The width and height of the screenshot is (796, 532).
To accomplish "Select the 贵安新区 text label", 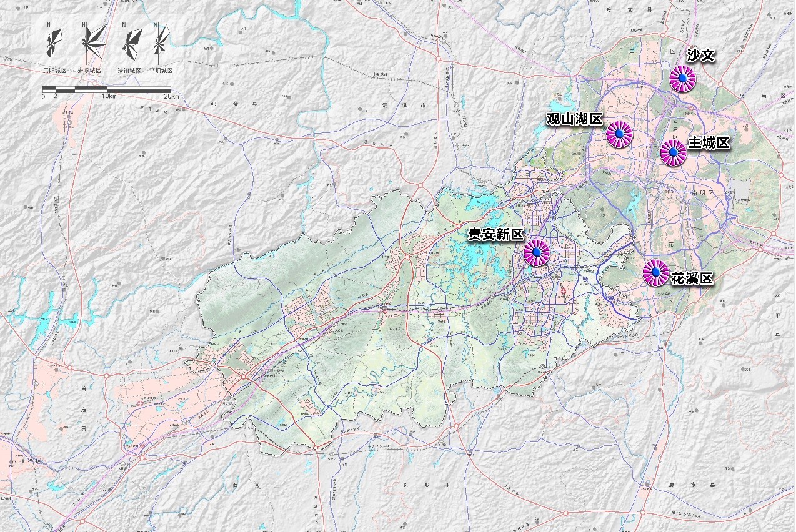I will pos(496,234).
